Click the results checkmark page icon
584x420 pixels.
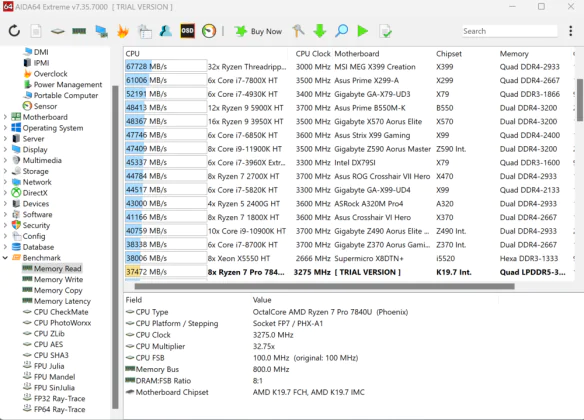[385, 31]
